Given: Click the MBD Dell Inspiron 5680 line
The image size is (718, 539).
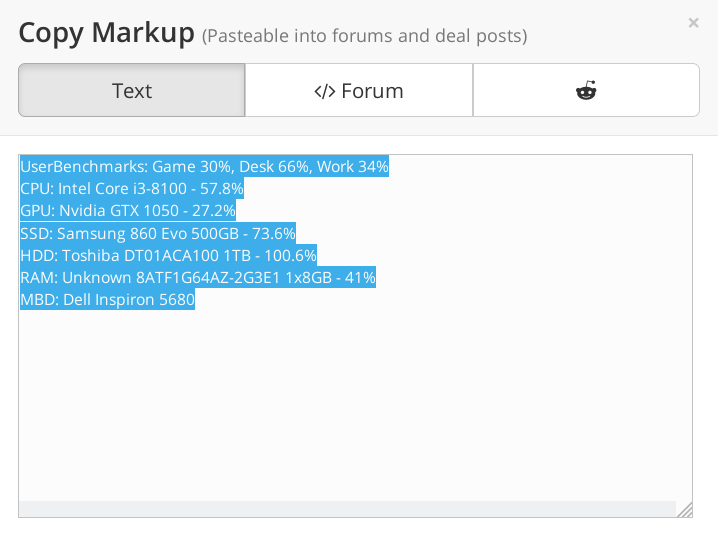Looking at the screenshot, I should tap(108, 299).
